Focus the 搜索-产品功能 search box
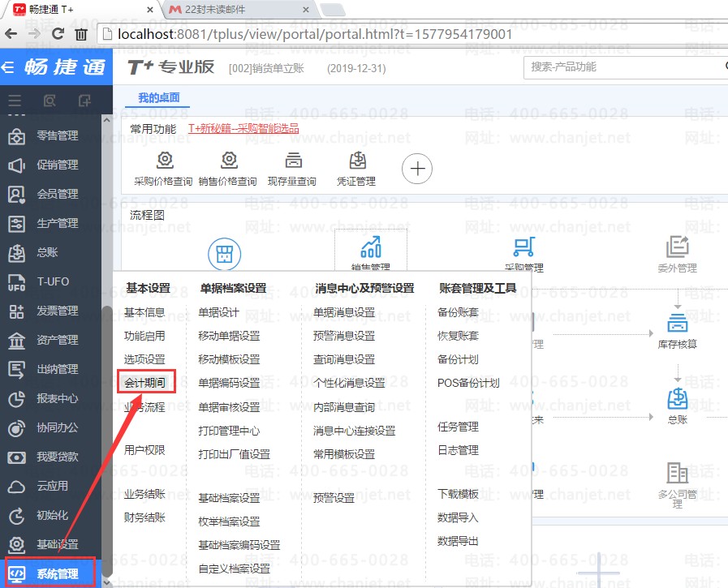 point(625,67)
